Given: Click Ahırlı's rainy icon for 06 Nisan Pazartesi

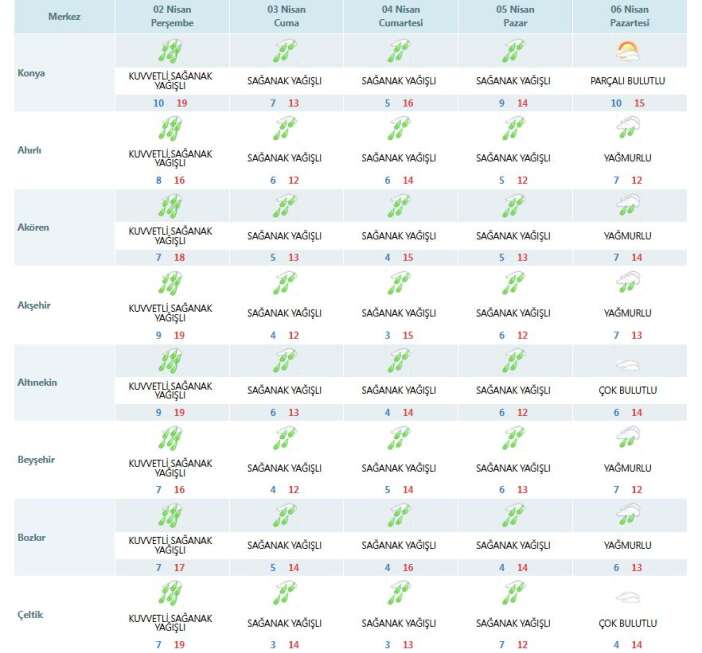Looking at the screenshot, I should pyautogui.click(x=629, y=127).
